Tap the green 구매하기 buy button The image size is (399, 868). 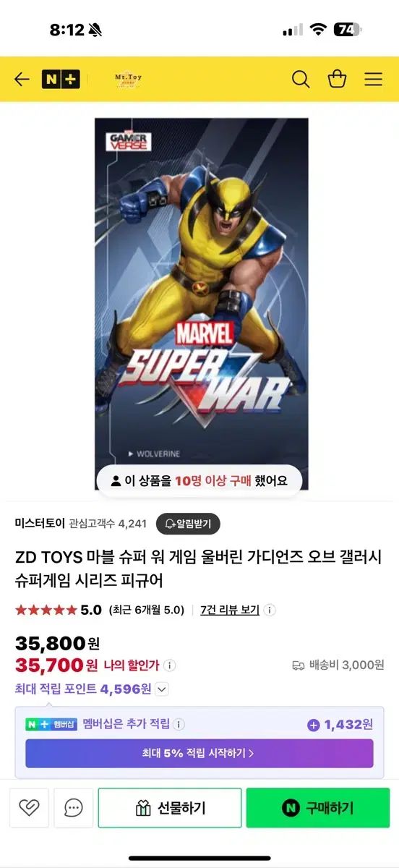pos(318,808)
